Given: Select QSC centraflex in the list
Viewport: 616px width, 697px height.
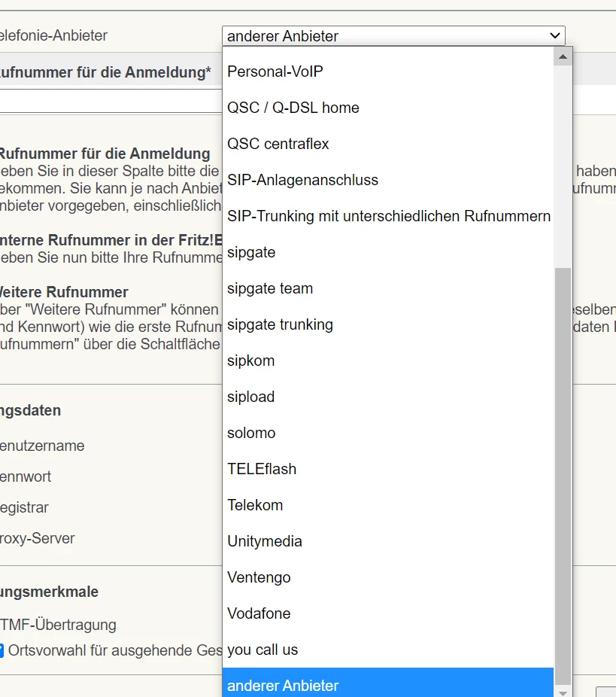Looking at the screenshot, I should [x=388, y=144].
